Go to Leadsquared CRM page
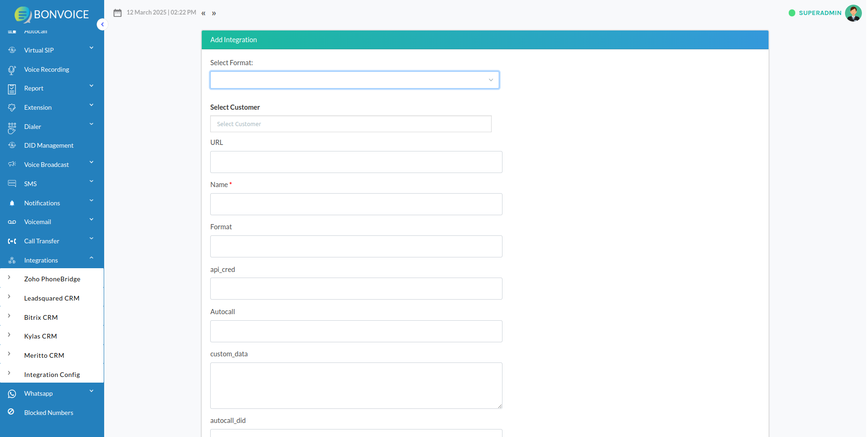Screen dimensions: 868x437 pos(52,298)
